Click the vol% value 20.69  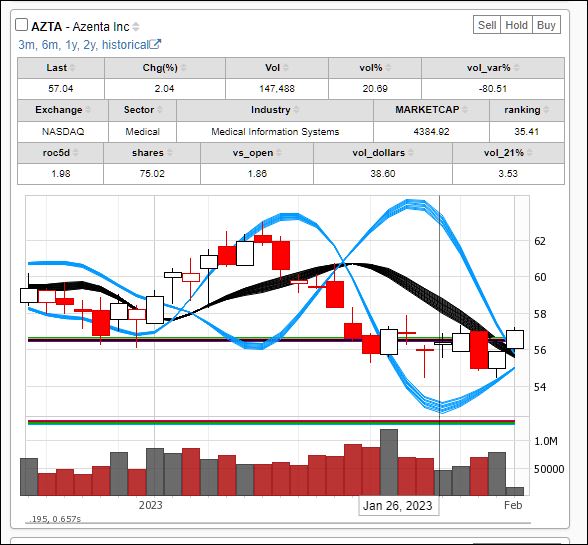click(375, 89)
